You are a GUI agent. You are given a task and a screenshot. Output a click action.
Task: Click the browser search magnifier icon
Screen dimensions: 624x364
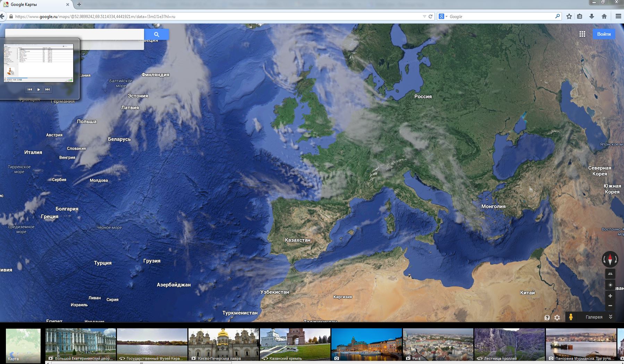click(x=557, y=16)
